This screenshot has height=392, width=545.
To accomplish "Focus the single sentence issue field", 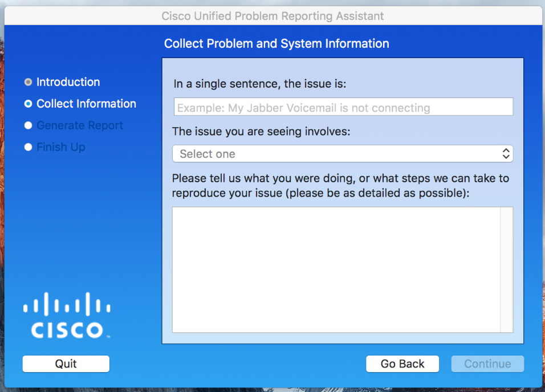I will click(343, 107).
